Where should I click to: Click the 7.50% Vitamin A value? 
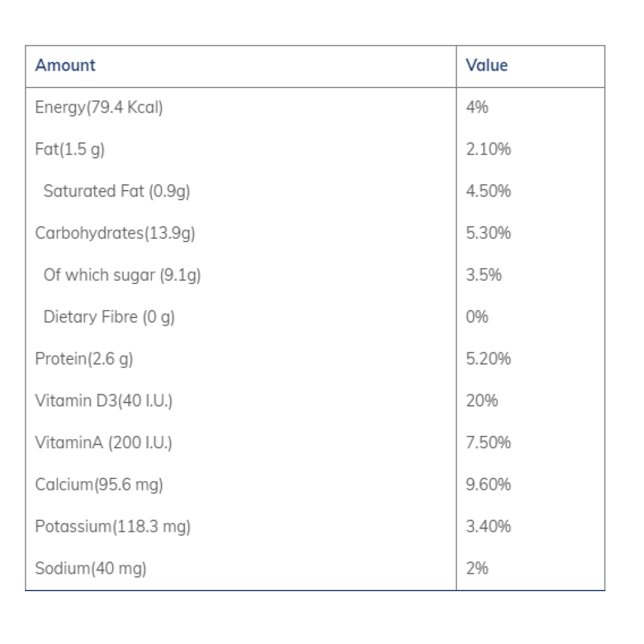point(488,442)
